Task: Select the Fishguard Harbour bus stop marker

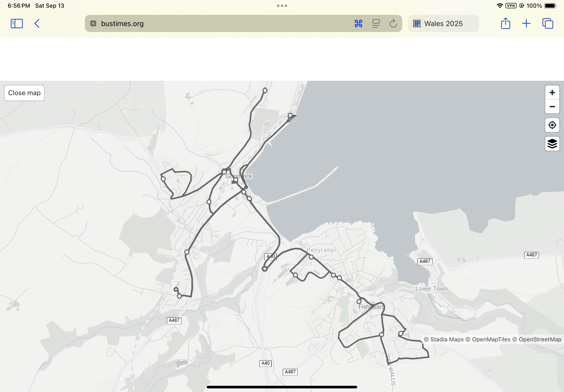Action: (290, 115)
